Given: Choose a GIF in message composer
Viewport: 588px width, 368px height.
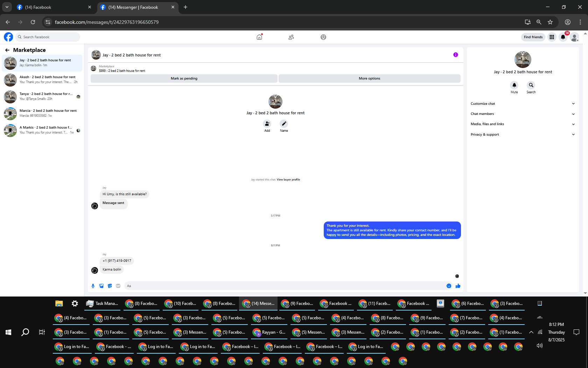Looking at the screenshot, I should 118,286.
